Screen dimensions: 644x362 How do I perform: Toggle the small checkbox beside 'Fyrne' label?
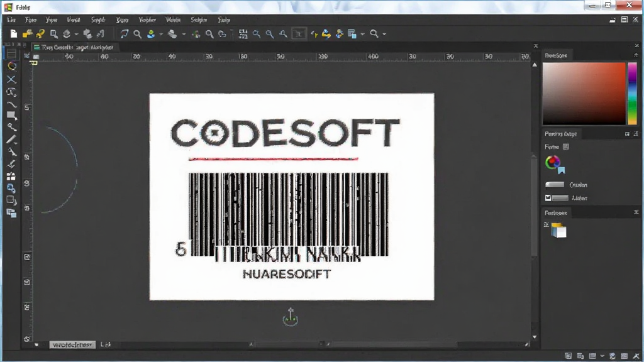tap(566, 146)
